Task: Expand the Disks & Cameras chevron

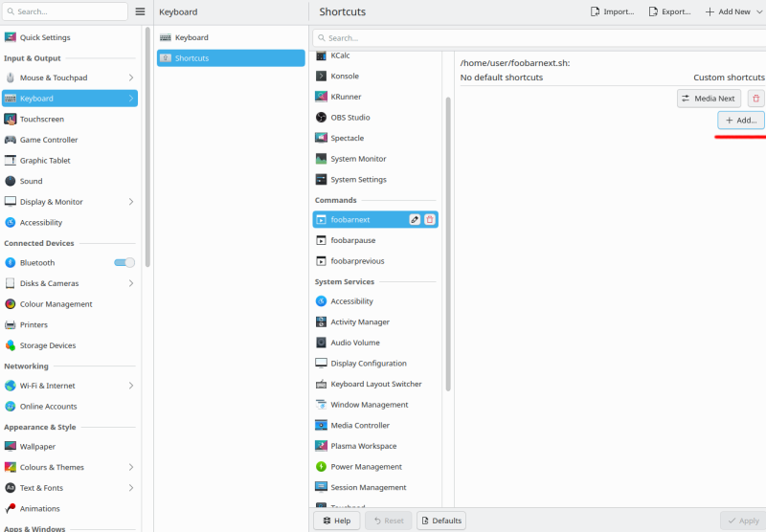Action: point(131,283)
